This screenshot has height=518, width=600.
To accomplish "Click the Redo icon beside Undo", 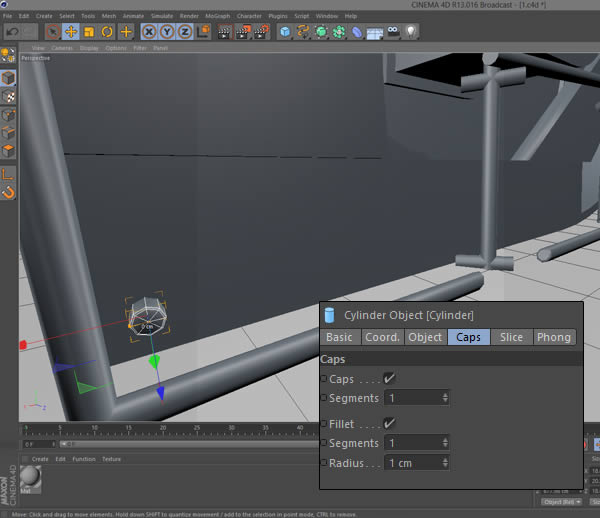I will (30, 32).
